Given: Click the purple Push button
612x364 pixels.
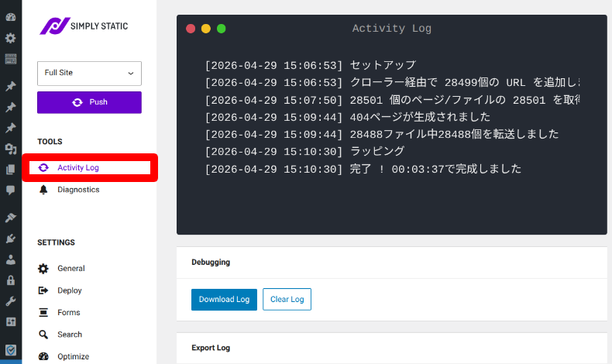Looking at the screenshot, I should point(89,102).
